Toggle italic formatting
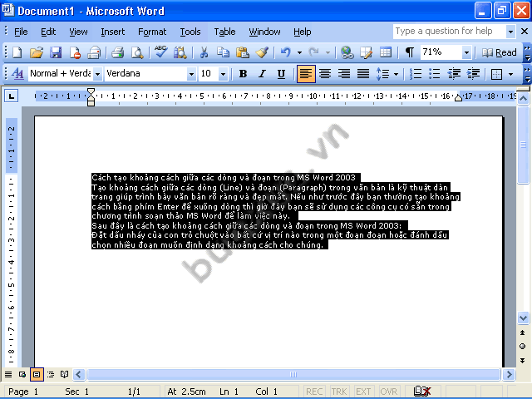Viewport: 532px width, 399px height. point(262,74)
